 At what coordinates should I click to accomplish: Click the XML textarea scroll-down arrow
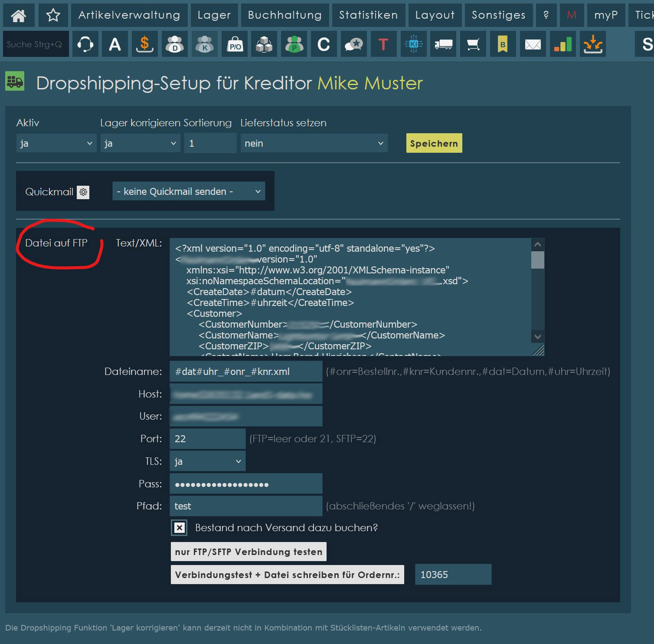coord(538,336)
